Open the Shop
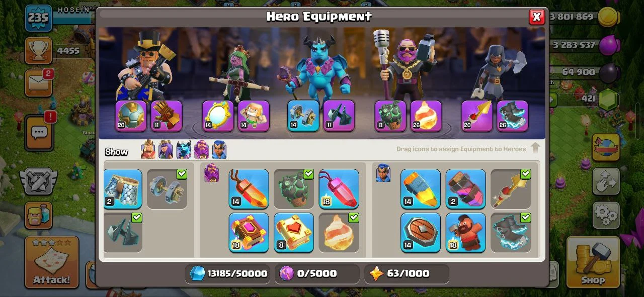Image resolution: width=644 pixels, height=297 pixels. click(x=593, y=262)
